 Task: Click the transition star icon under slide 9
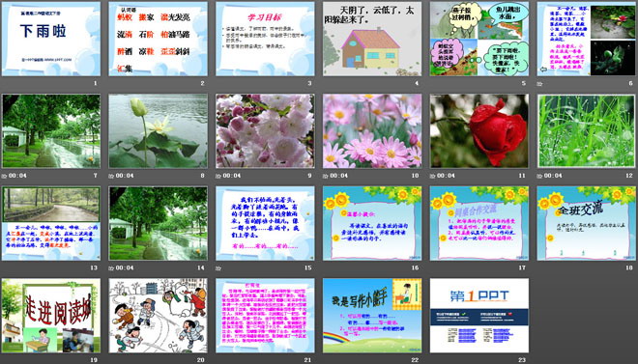[x=218, y=176]
